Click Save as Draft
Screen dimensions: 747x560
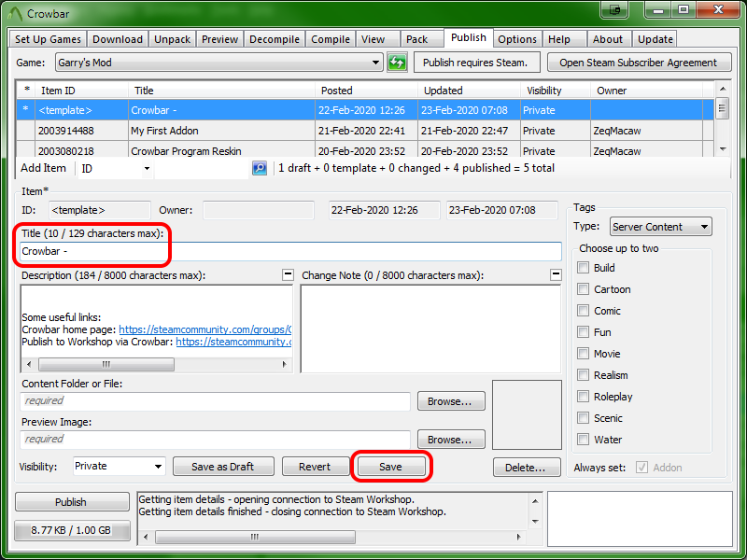point(223,467)
